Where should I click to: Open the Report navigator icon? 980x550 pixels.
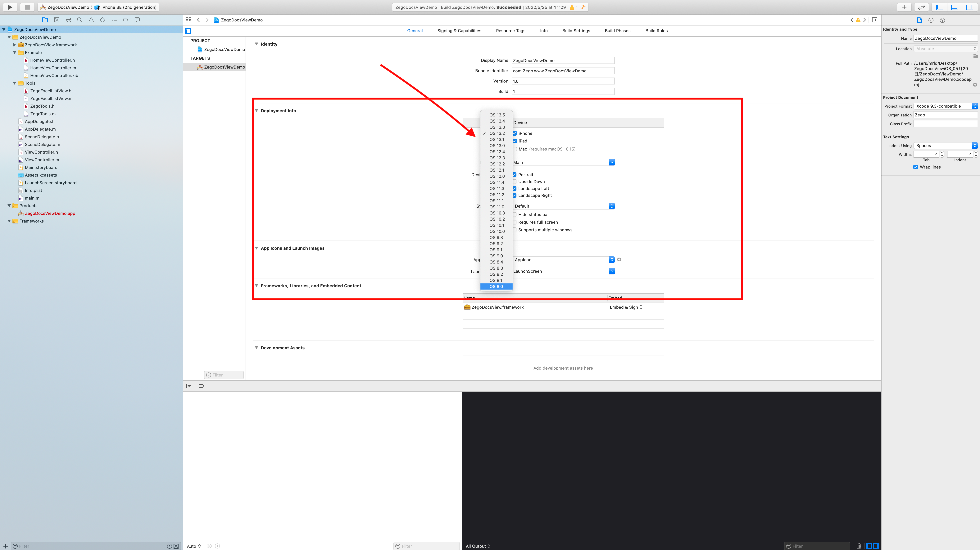coord(137,20)
